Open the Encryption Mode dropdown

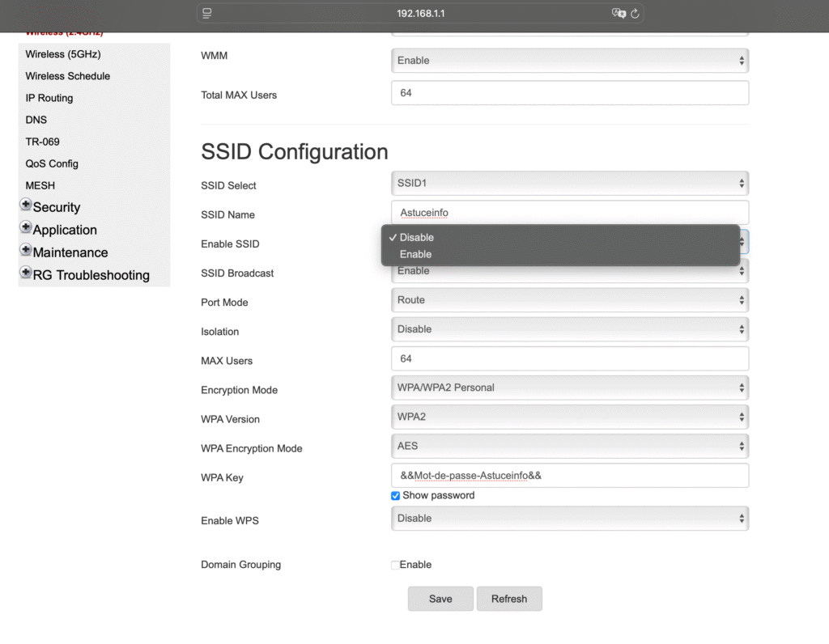coord(570,388)
